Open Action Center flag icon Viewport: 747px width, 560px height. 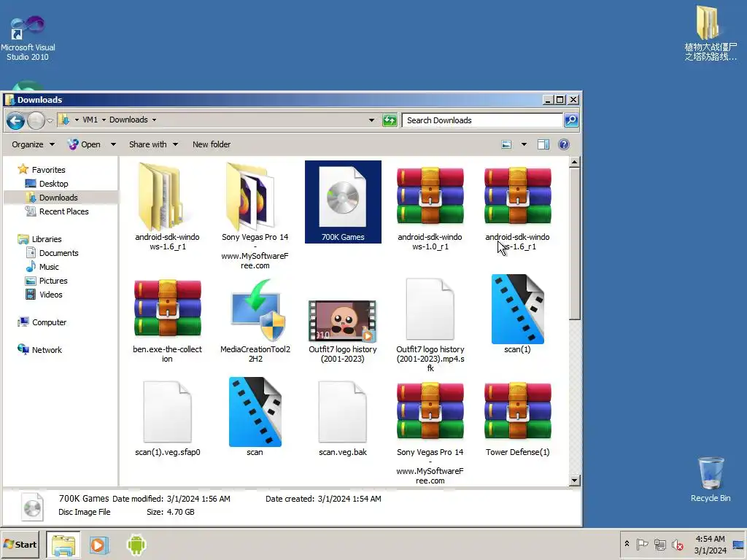click(642, 544)
